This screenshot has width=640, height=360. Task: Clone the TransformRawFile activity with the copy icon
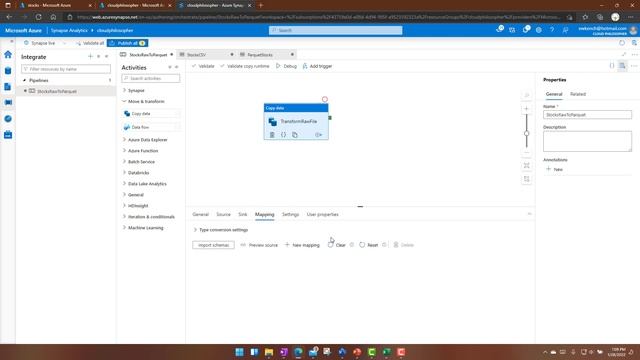[295, 135]
